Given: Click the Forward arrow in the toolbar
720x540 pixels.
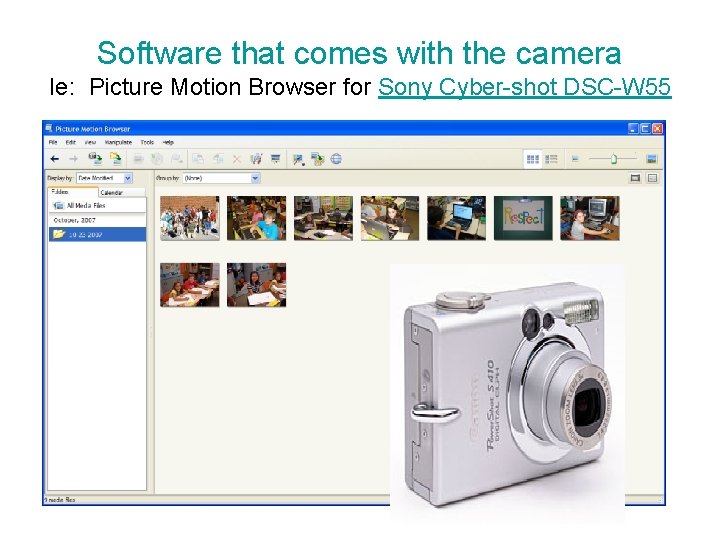Looking at the screenshot, I should (73, 159).
